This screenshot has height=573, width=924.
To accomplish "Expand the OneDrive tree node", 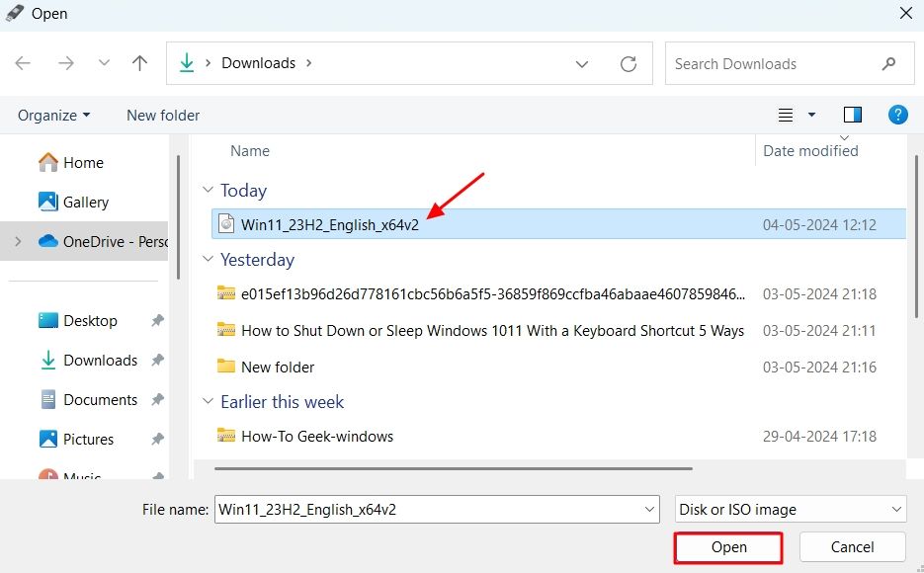I will [x=18, y=241].
